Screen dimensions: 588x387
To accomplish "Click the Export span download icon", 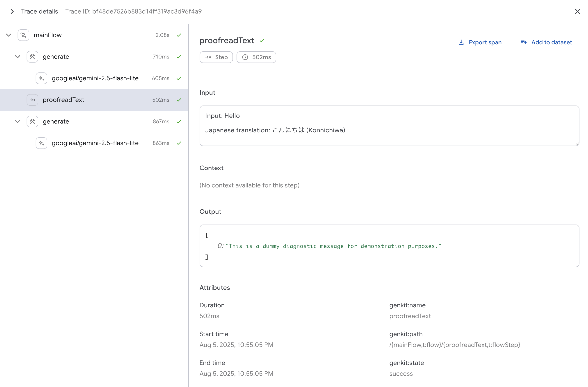I will pos(461,43).
